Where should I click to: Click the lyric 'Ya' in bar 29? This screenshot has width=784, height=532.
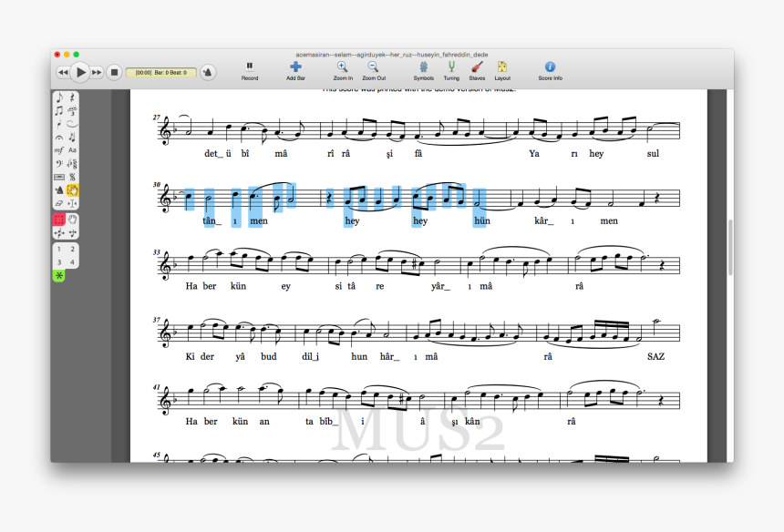534,153
